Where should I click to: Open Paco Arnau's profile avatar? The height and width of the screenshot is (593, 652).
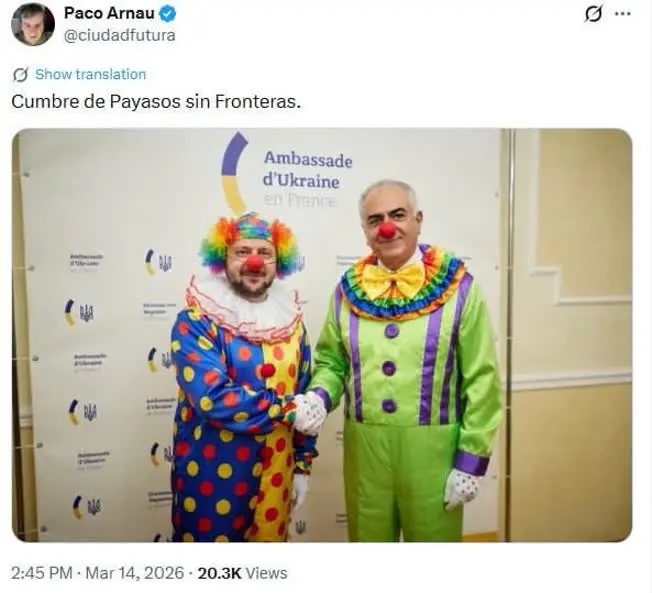click(33, 24)
